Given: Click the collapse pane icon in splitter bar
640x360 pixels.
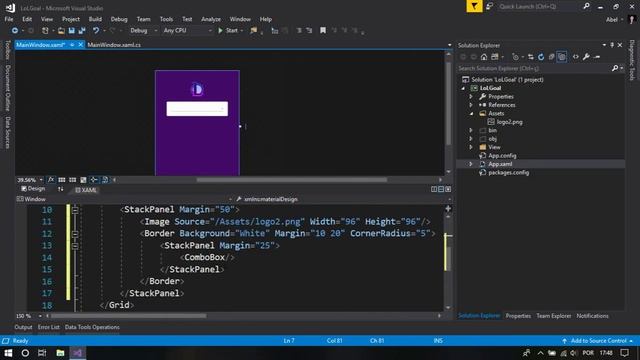Looking at the screenshot, I should pyautogui.click(x=448, y=189).
